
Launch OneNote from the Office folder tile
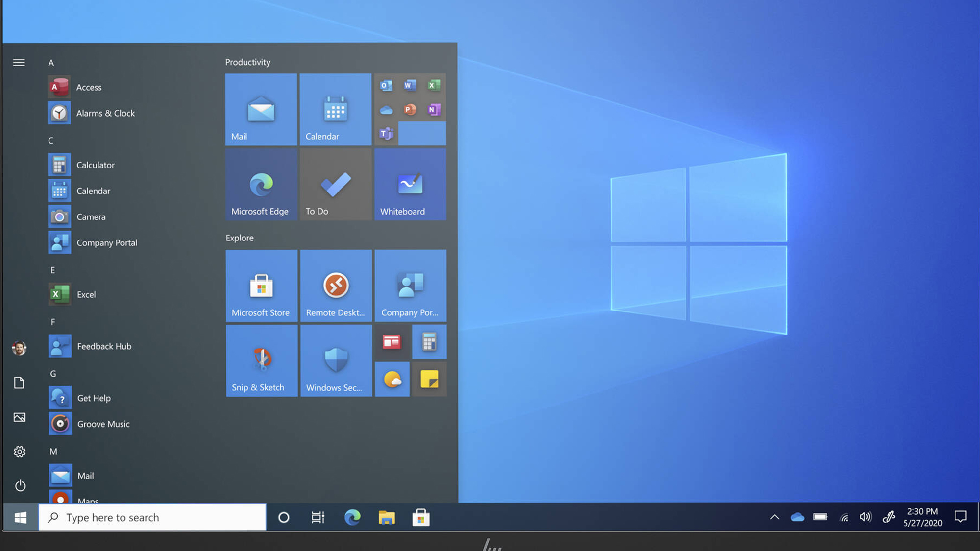click(x=434, y=110)
